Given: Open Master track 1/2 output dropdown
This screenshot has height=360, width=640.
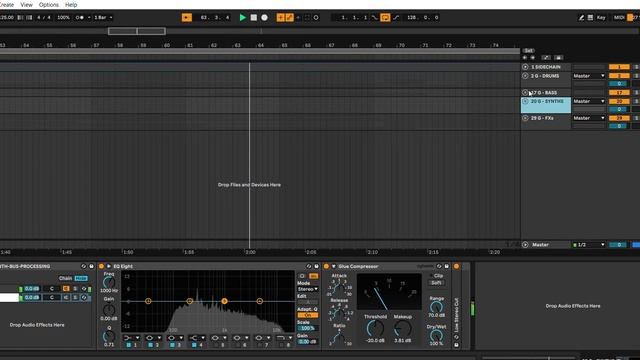Looking at the screenshot, I should 589,245.
